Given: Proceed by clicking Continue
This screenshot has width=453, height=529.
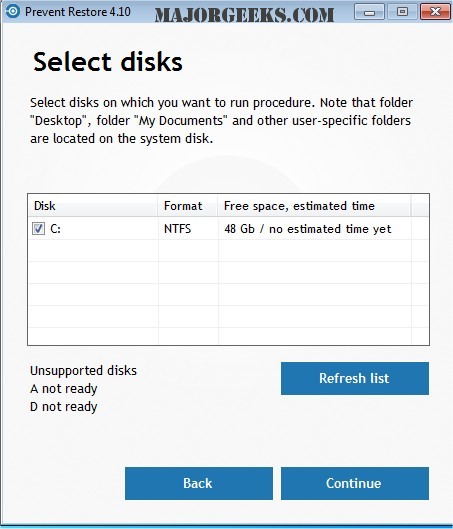Looking at the screenshot, I should (x=355, y=483).
